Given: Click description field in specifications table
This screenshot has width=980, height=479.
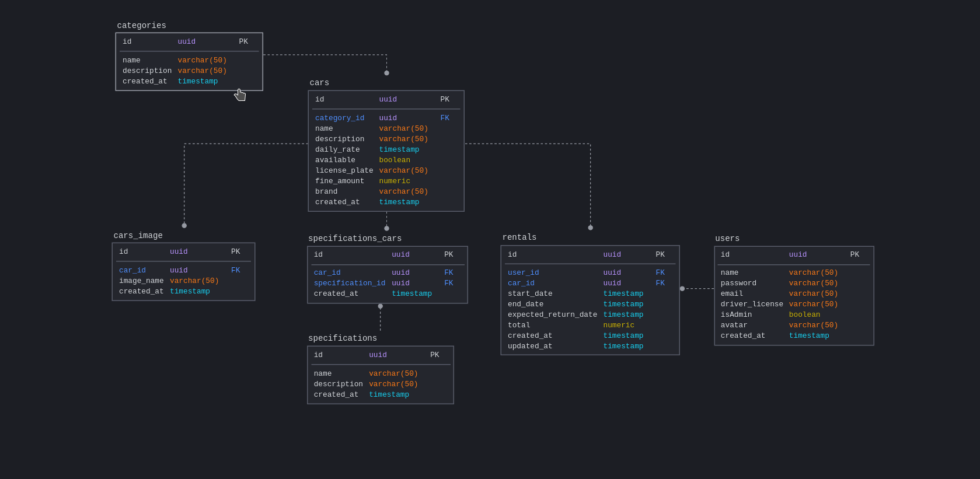Looking at the screenshot, I should [339, 384].
